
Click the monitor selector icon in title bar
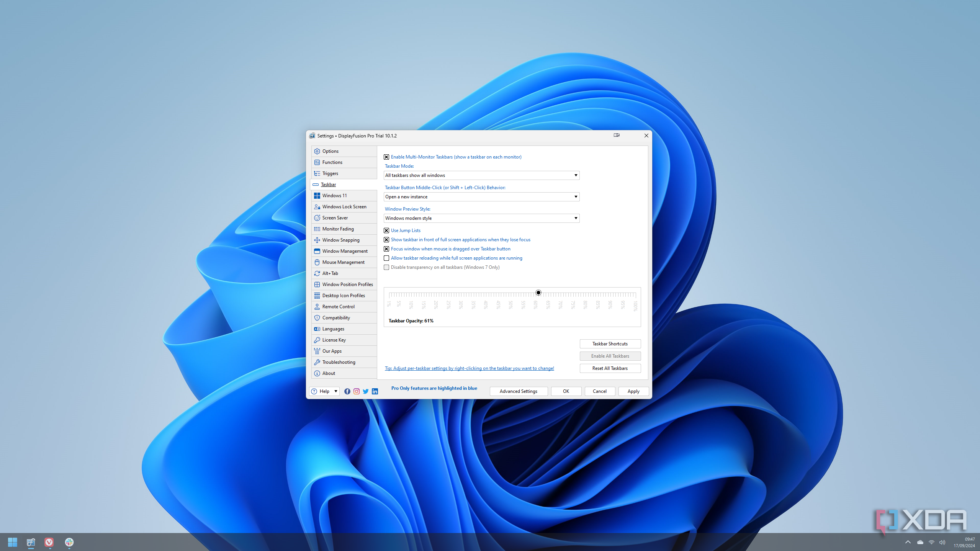tap(617, 135)
